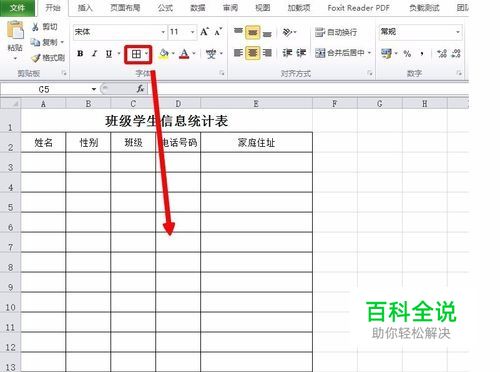Toggle Italic formatting
Image resolution: width=500 pixels, height=372 pixels.
95,53
